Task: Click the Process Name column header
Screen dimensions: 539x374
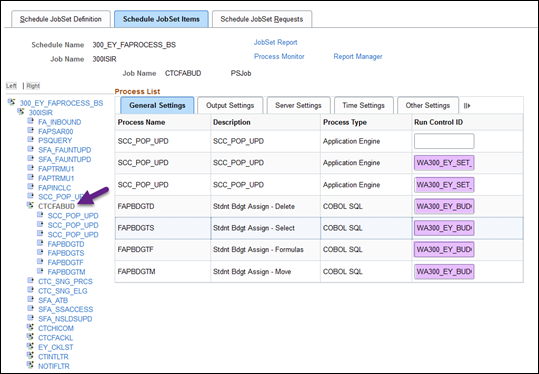Action: point(141,122)
